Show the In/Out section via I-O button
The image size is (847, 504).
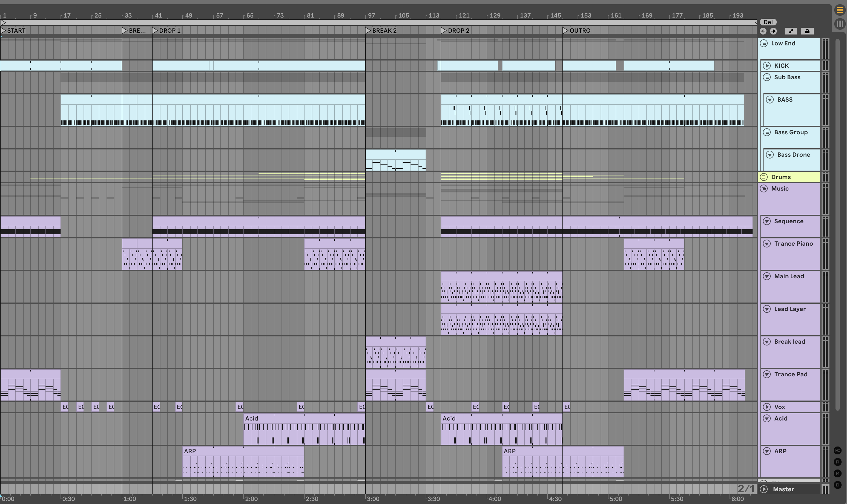point(838,450)
